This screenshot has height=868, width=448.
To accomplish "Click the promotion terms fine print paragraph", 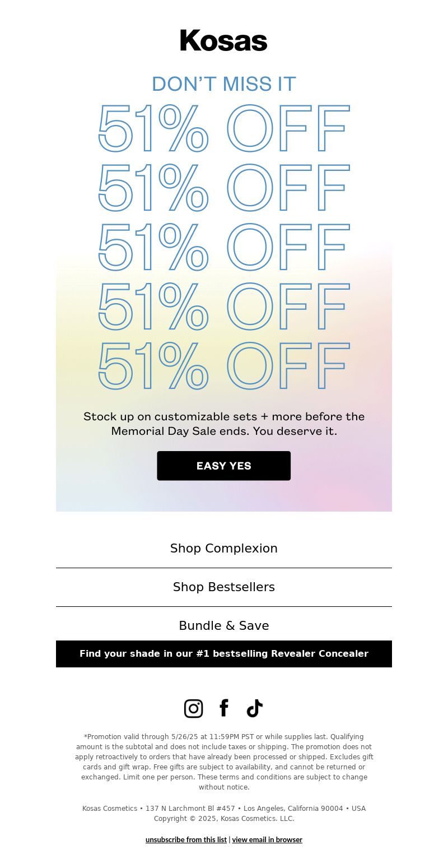I will (x=224, y=762).
